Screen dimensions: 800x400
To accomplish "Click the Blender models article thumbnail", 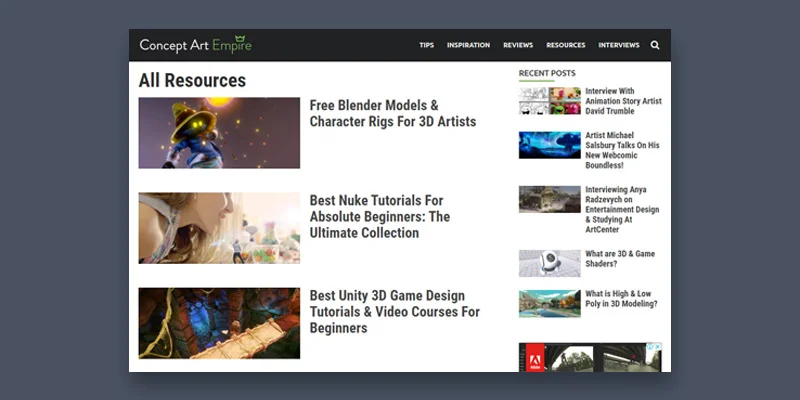I will (219, 133).
